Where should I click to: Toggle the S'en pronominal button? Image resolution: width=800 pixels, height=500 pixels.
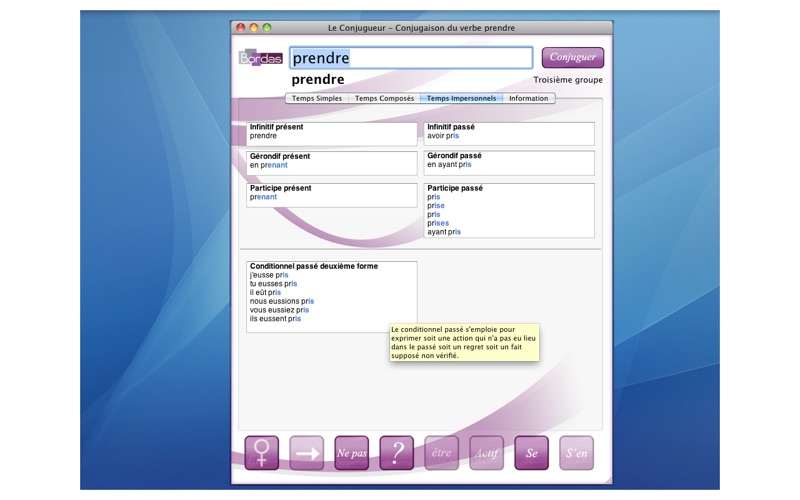577,453
